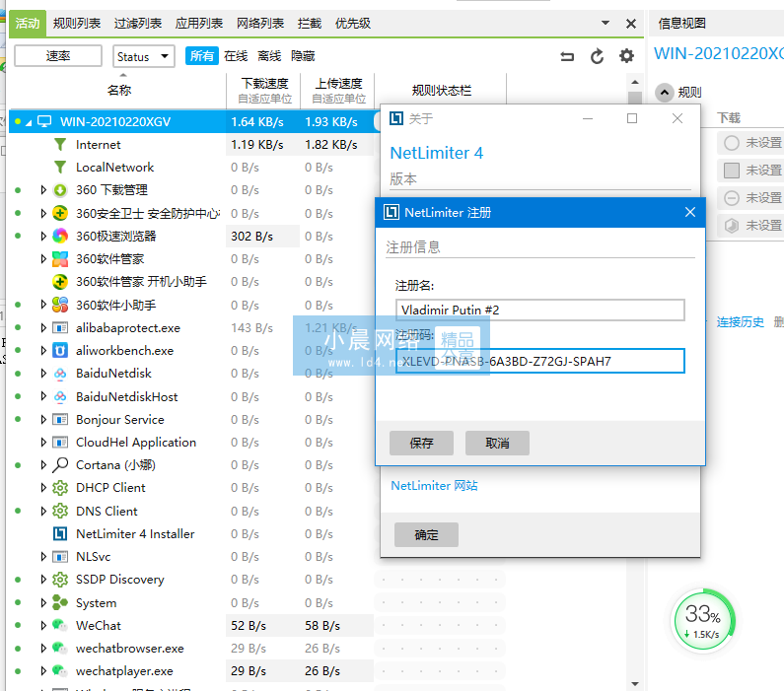The width and height of the screenshot is (784, 691).
Task: Click the computer icon of WIN-20210220XGV
Action: [x=44, y=121]
